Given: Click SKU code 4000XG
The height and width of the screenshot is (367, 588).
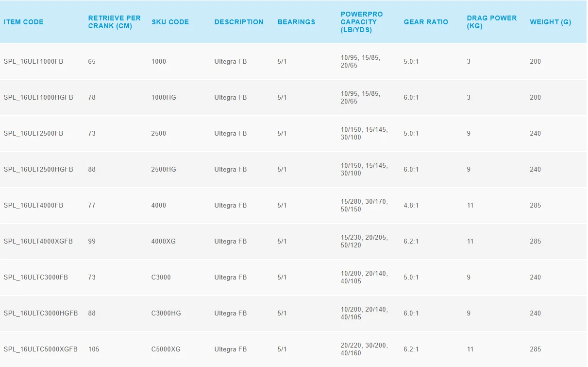Looking at the screenshot, I should pos(164,241).
